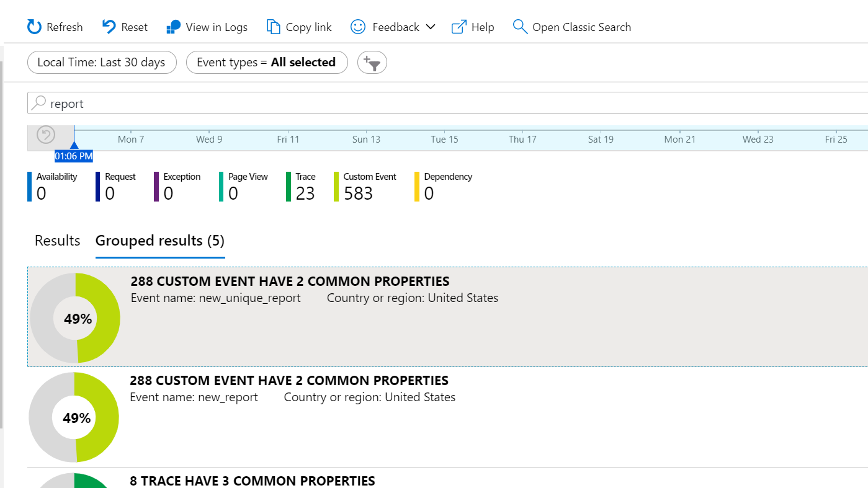Click the Help icon
Screen dimensions: 868x488
coord(457,27)
